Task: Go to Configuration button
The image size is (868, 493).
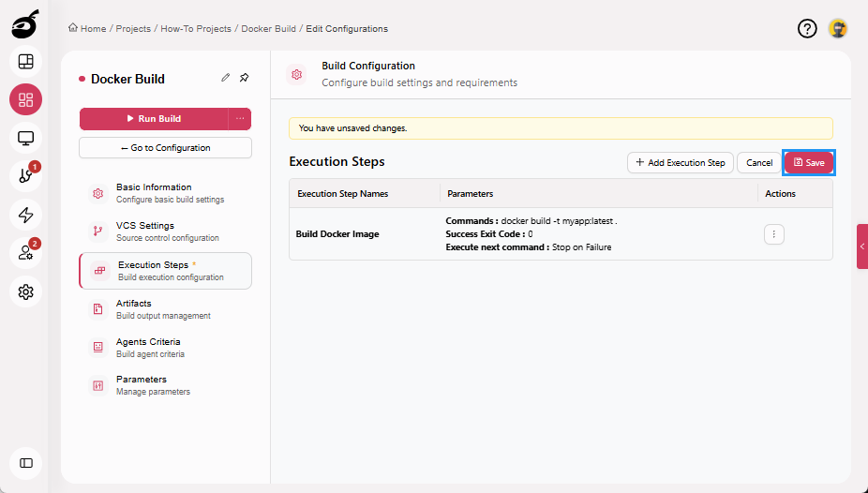Action: (x=166, y=148)
